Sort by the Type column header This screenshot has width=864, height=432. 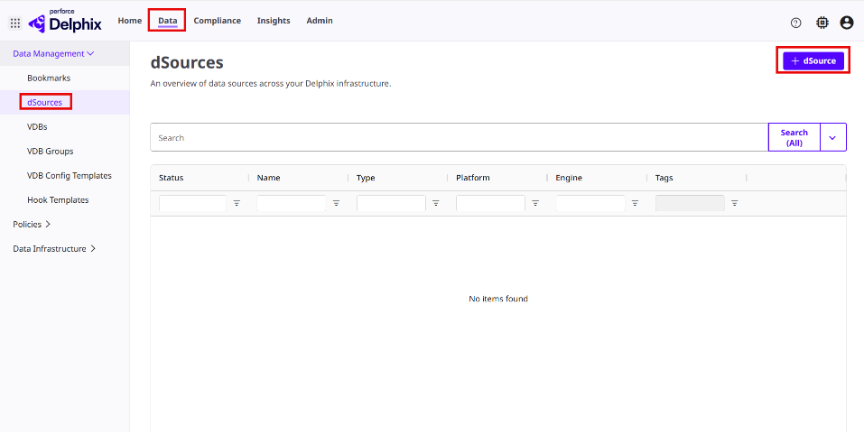point(366,178)
